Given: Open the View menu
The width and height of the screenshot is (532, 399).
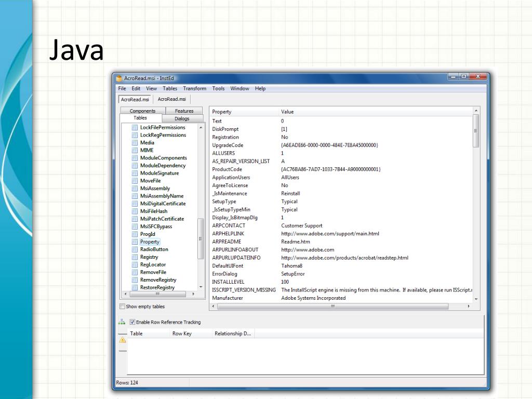Looking at the screenshot, I should [x=151, y=88].
